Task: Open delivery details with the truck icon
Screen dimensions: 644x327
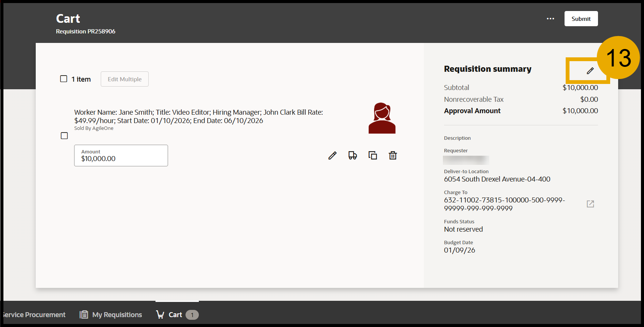Action: coord(353,155)
